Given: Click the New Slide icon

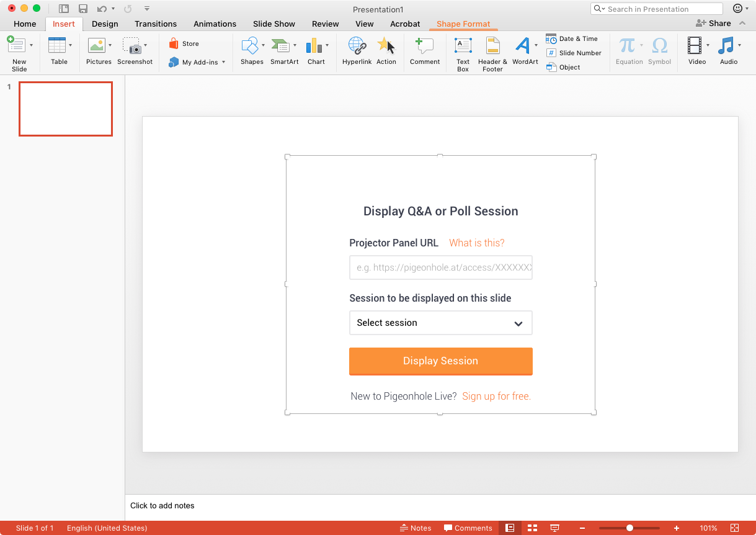Looking at the screenshot, I should click(x=16, y=45).
